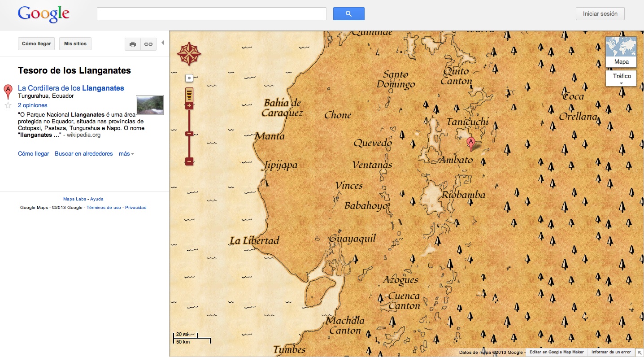Click the overview map expand arrow corner
This screenshot has width=644, height=357.
[640, 353]
